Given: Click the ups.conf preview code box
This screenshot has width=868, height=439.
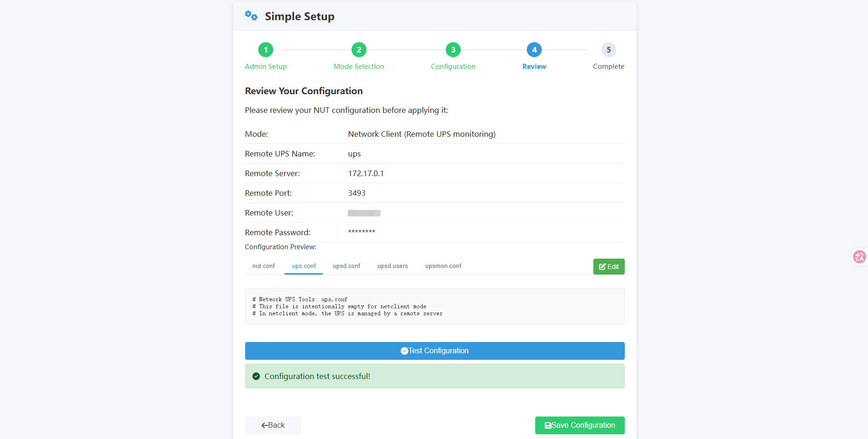Looking at the screenshot, I should point(434,306).
